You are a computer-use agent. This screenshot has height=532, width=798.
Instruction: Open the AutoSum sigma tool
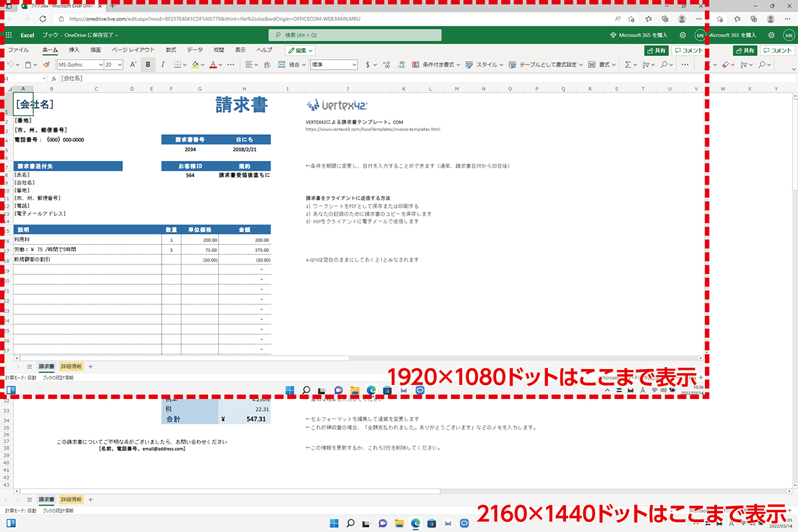pos(628,65)
